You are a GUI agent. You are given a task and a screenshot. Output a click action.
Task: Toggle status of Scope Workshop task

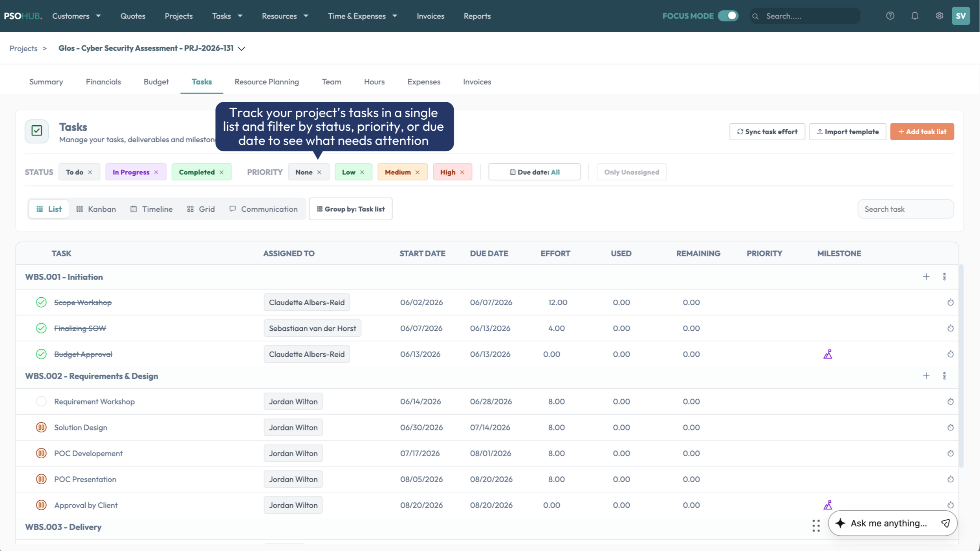pos(41,302)
